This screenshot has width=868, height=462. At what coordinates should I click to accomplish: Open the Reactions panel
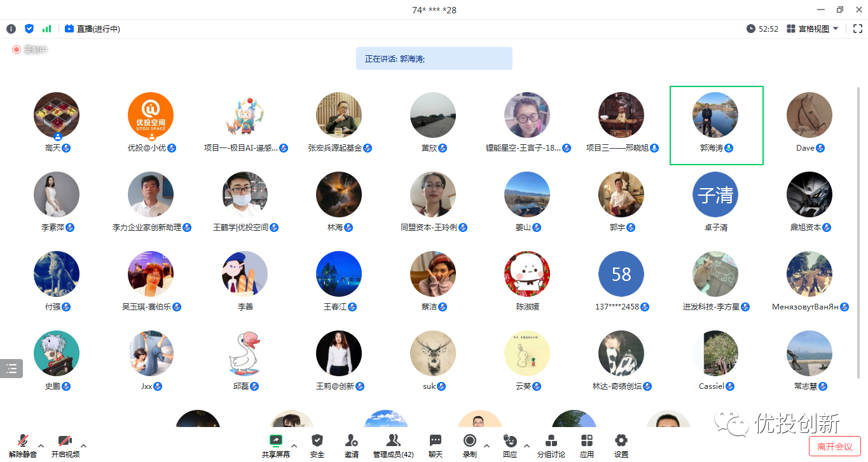[x=509, y=444]
